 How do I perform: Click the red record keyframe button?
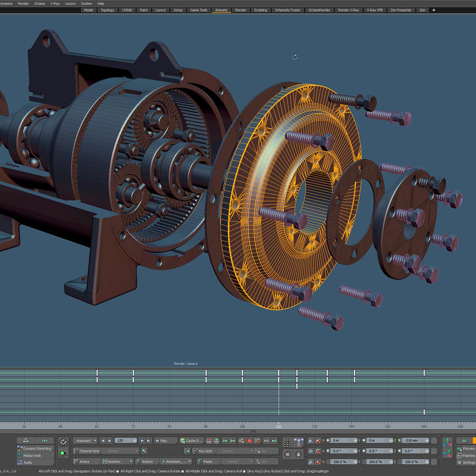point(249,441)
